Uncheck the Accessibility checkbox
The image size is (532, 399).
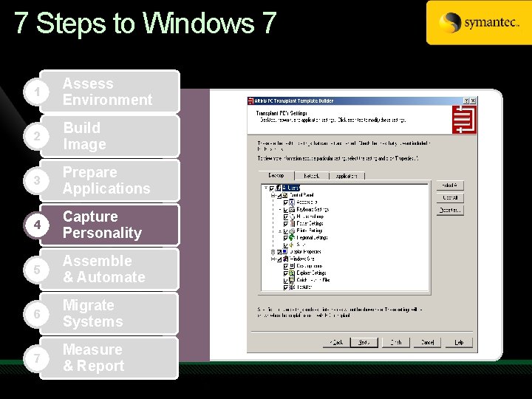pos(286,202)
